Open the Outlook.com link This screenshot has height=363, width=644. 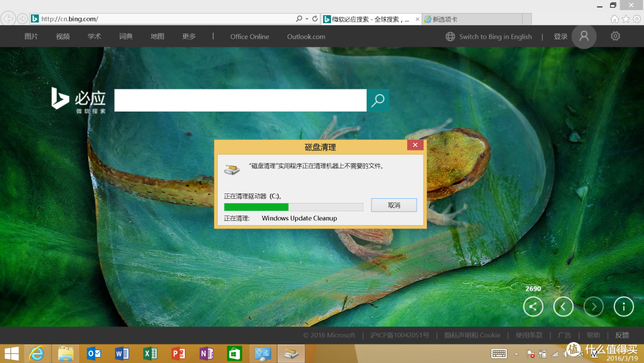[306, 36]
